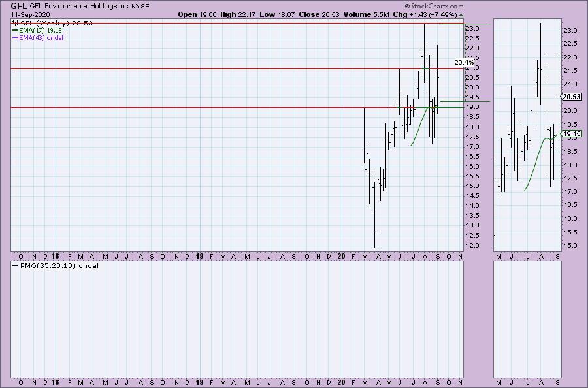Click the GFL (Weekly) 20.53 legend entry
Image resolution: width=588 pixels, height=388 pixels.
click(56, 24)
